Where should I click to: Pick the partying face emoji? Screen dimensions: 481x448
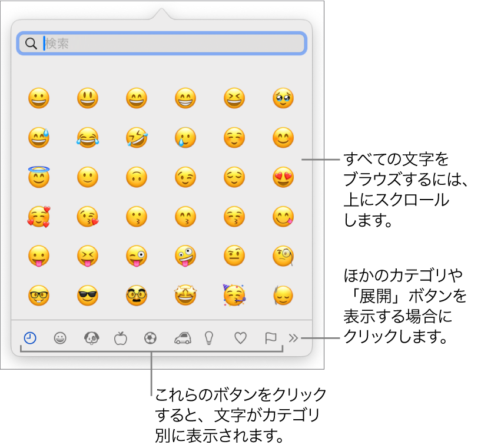click(x=234, y=295)
